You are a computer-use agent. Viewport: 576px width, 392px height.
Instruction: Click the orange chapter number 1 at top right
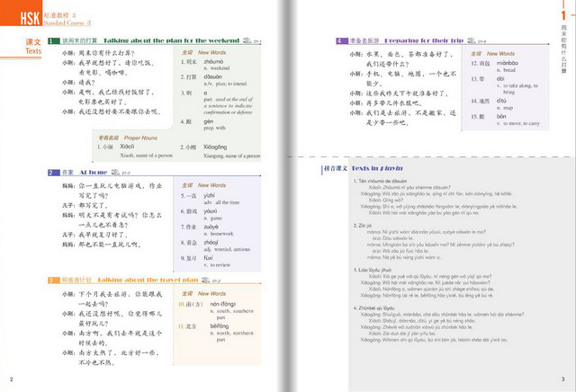point(563,15)
